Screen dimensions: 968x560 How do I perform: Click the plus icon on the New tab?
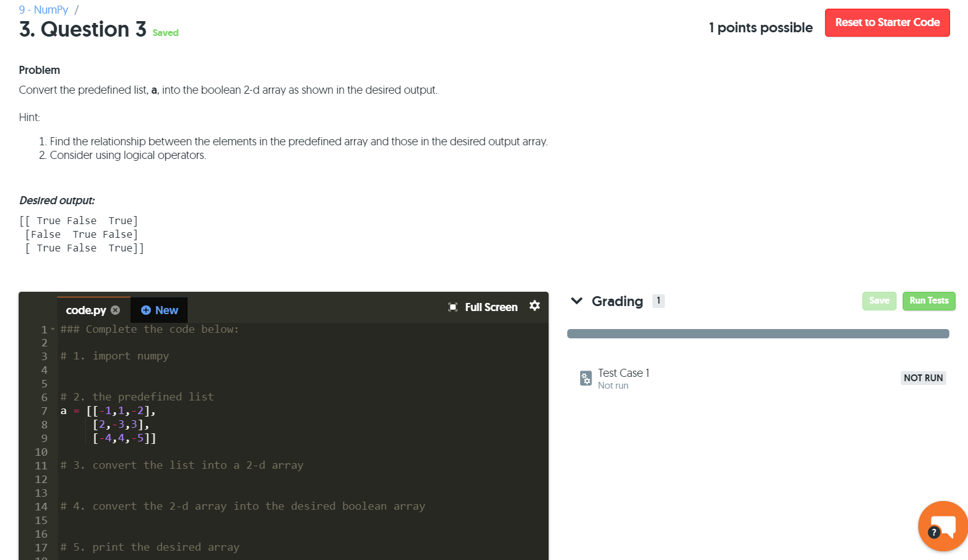(x=147, y=310)
